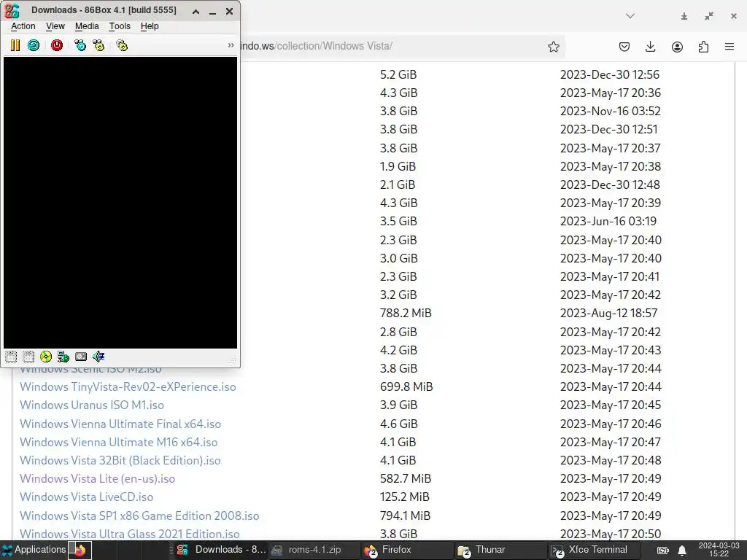Click the date 2023-Nov-16 03:52

click(x=610, y=111)
